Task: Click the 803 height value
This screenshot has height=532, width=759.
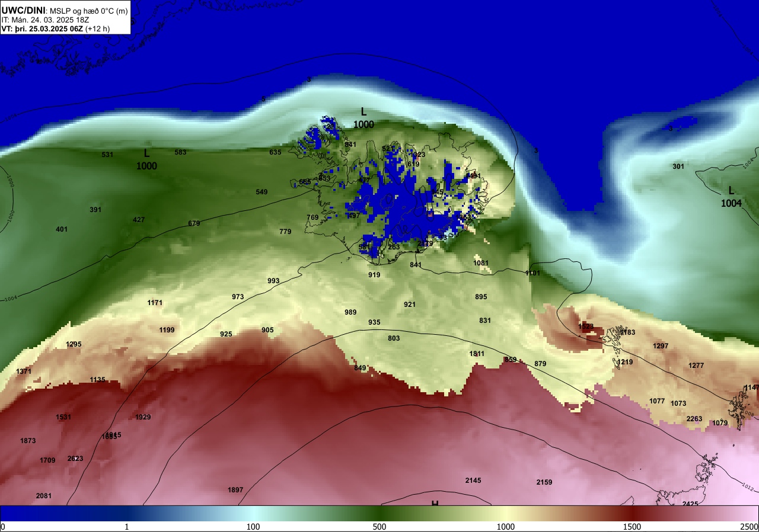Action: point(394,338)
